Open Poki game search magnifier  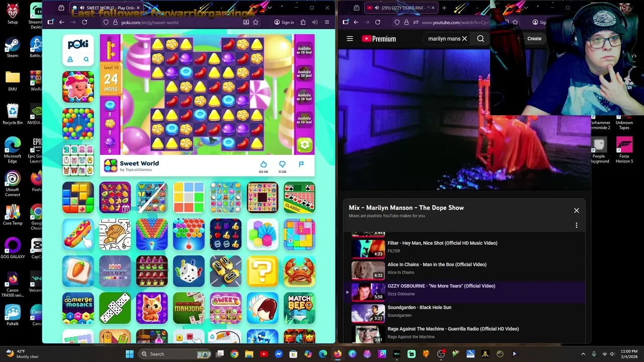pos(86,59)
